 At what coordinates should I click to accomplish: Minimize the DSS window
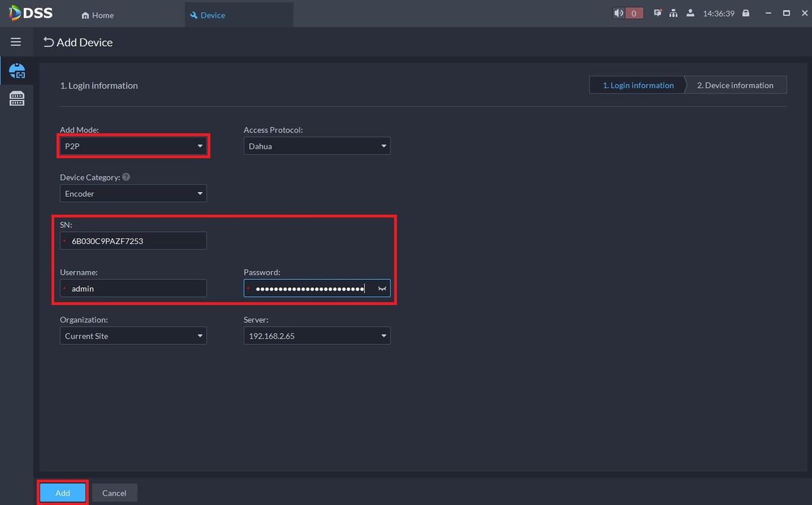click(768, 13)
